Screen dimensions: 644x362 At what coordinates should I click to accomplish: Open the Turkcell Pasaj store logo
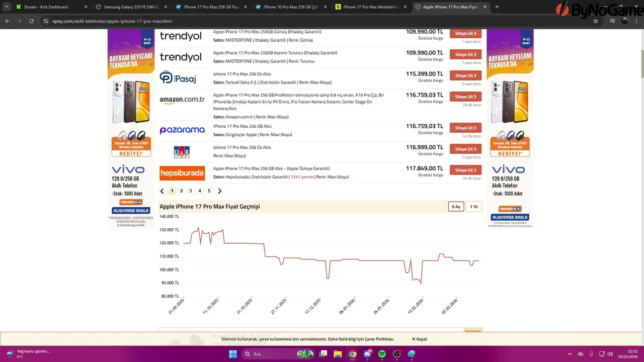(178, 77)
